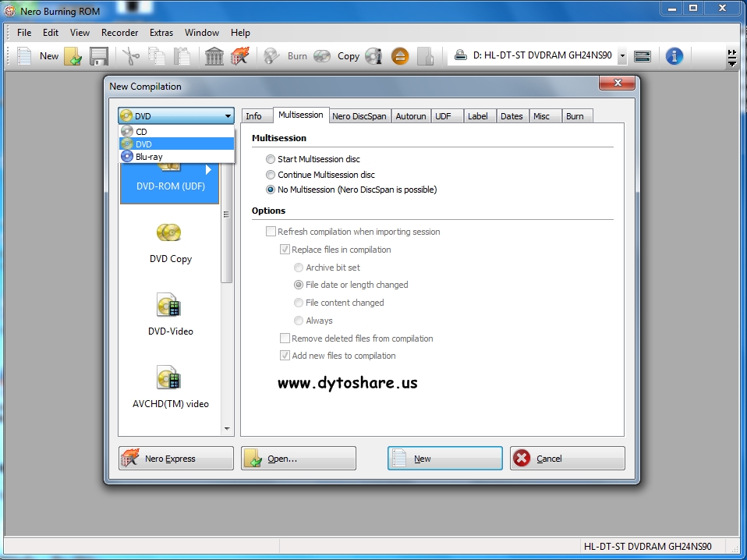Collapse the DVD disc type combo box
Viewport: 747px width, 560px height.
coord(228,115)
